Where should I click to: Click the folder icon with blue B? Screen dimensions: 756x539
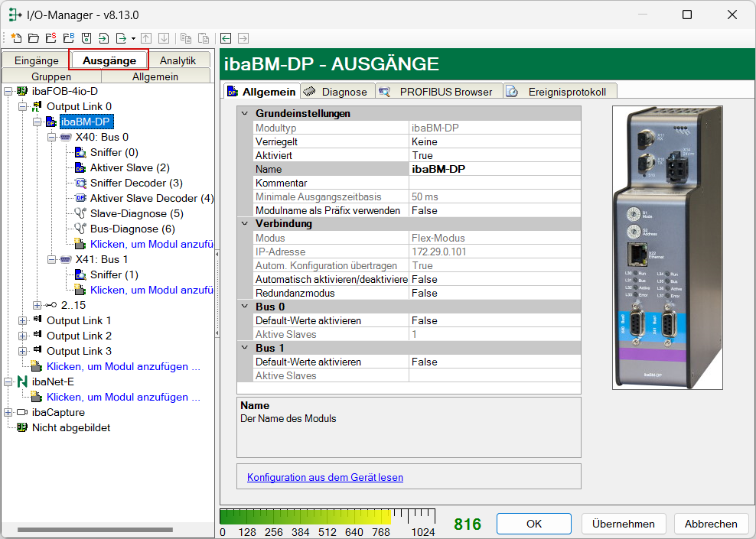[x=69, y=38]
